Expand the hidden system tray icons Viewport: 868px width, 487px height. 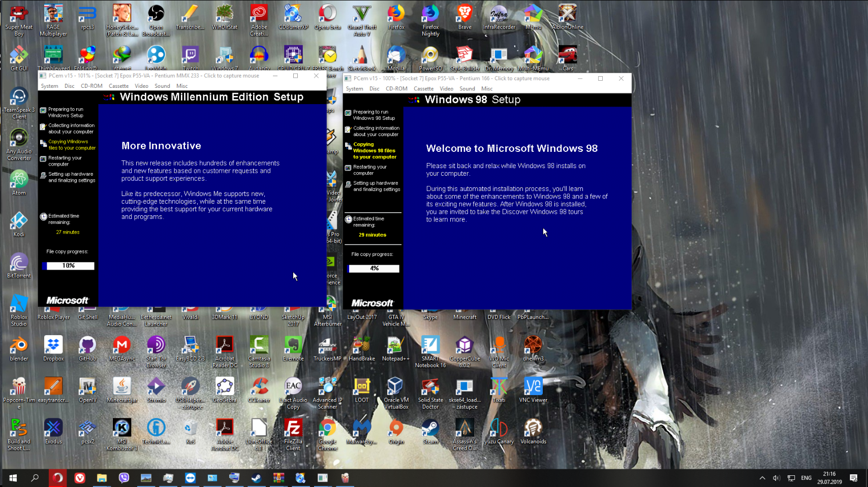[x=762, y=478]
